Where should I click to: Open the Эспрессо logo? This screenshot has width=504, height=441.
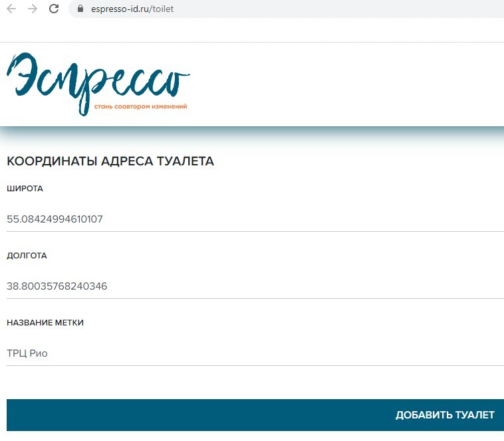point(98,84)
